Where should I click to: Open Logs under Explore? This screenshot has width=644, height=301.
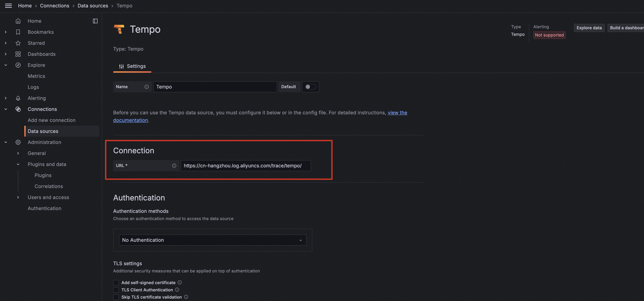[33, 87]
